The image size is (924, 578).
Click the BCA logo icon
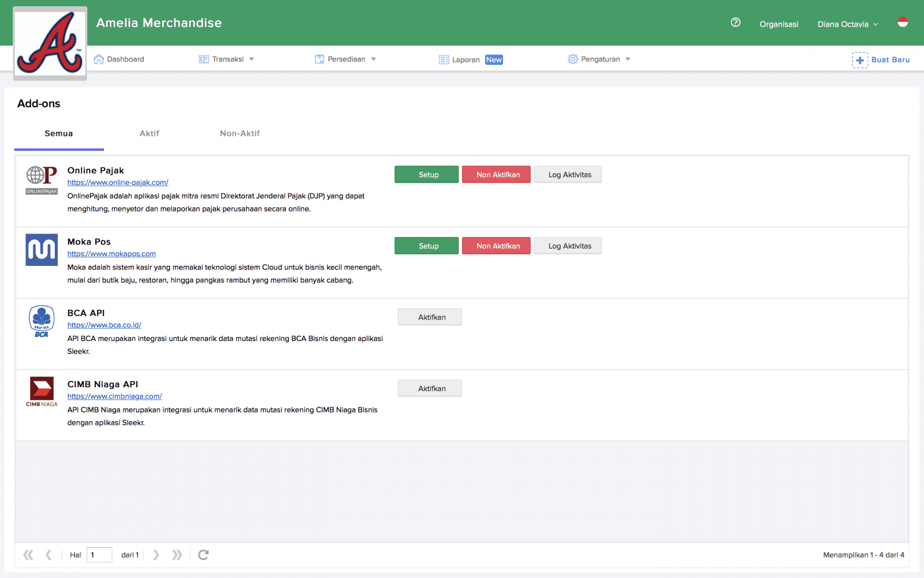(x=42, y=321)
